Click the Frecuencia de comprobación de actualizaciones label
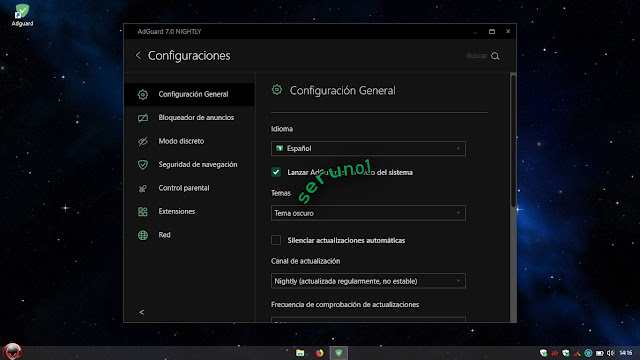This screenshot has width=640, height=360. [345, 304]
